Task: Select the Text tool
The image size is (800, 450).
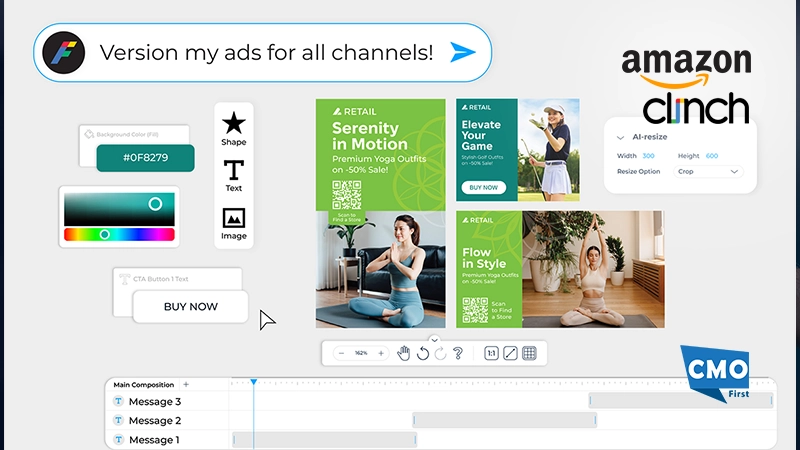Action: tap(233, 171)
